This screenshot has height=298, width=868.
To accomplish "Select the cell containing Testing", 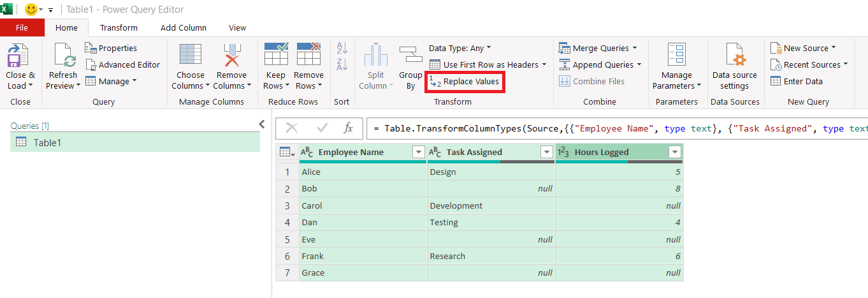I will [x=491, y=222].
